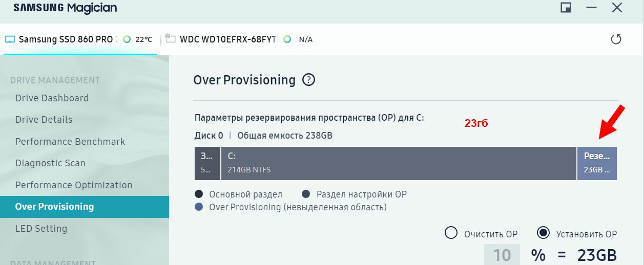Screen dimensions: 644x265
Task: Select the "Очистить OP" radio button
Action: tap(451, 233)
